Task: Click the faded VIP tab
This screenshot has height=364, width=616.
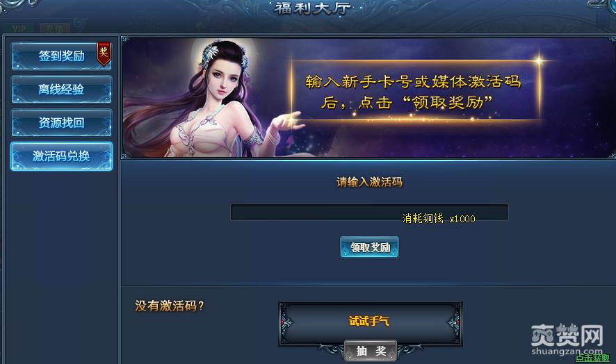Action: [x=19, y=28]
